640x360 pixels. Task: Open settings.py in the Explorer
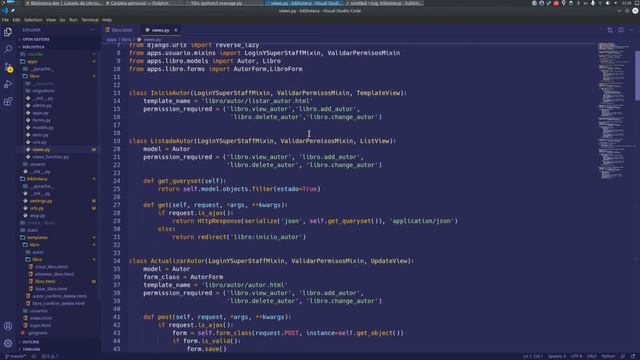[x=41, y=201]
